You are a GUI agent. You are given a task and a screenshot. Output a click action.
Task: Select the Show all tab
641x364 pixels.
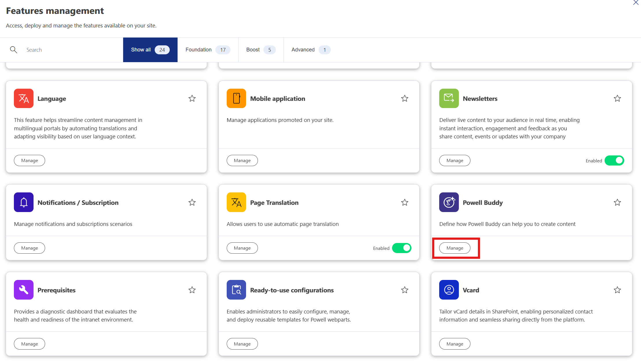click(x=150, y=50)
